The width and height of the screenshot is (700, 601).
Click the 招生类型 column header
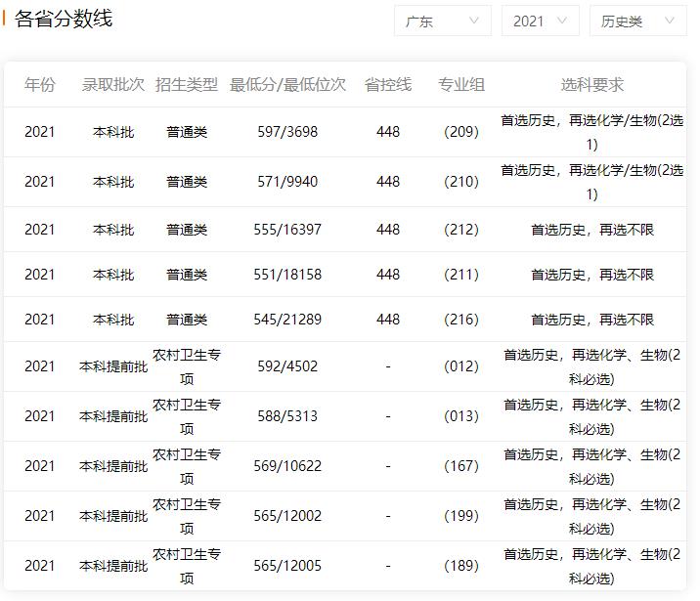(187, 85)
